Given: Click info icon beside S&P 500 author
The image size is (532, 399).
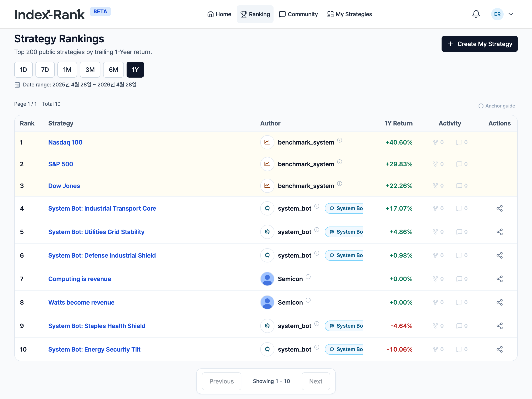Looking at the screenshot, I should click(339, 162).
